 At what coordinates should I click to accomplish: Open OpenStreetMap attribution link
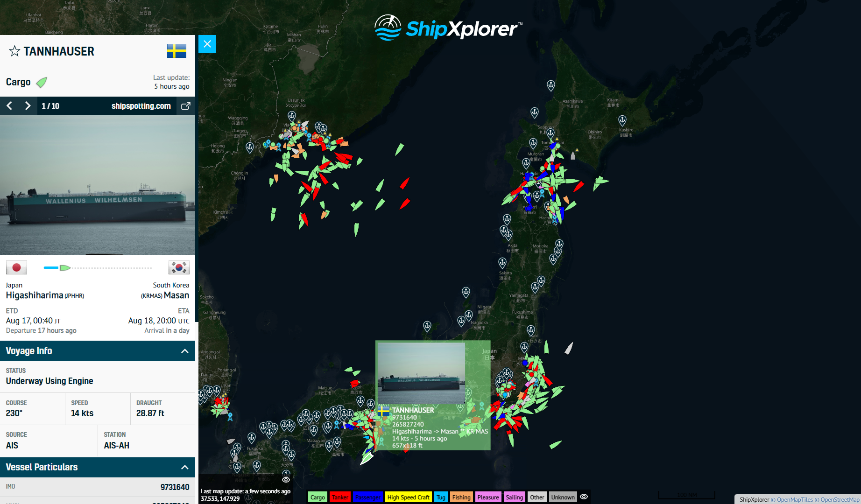837,499
